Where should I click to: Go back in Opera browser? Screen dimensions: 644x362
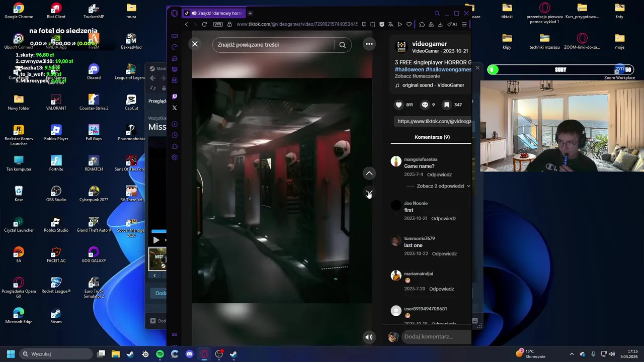tap(186, 24)
